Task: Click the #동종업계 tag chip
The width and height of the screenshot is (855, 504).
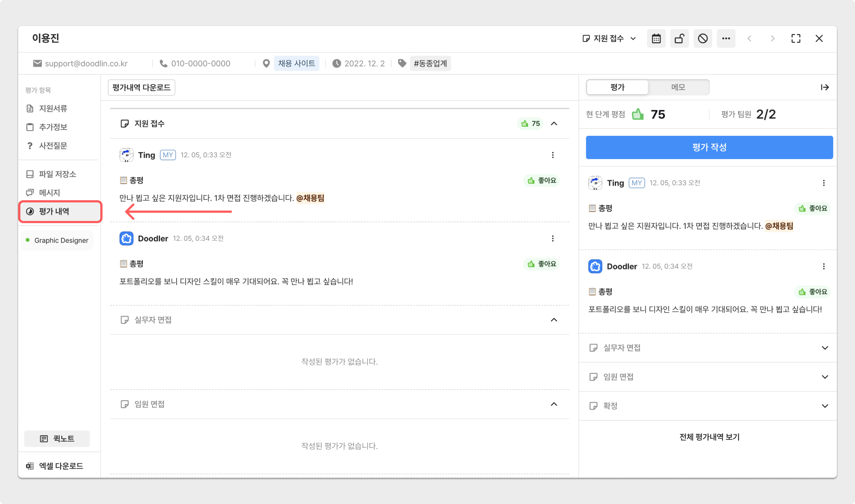Action: (430, 63)
